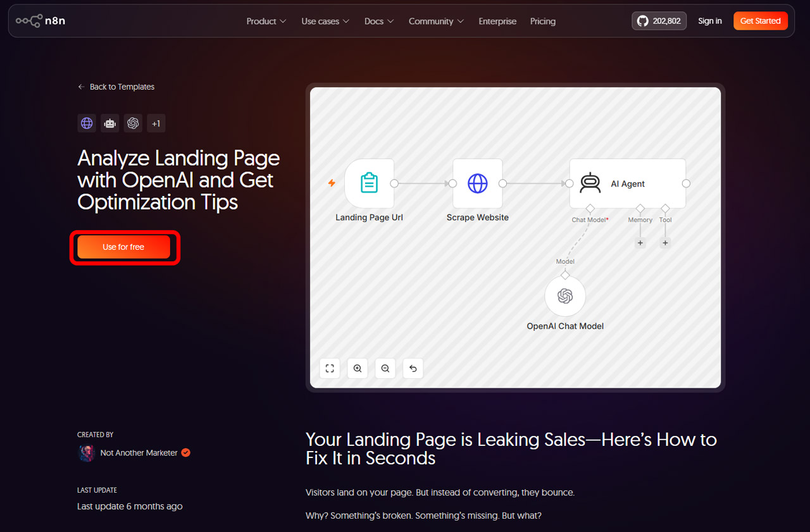Click the sentence starting Visitors land on your page
Image resolution: width=810 pixels, height=532 pixels.
[x=440, y=492]
